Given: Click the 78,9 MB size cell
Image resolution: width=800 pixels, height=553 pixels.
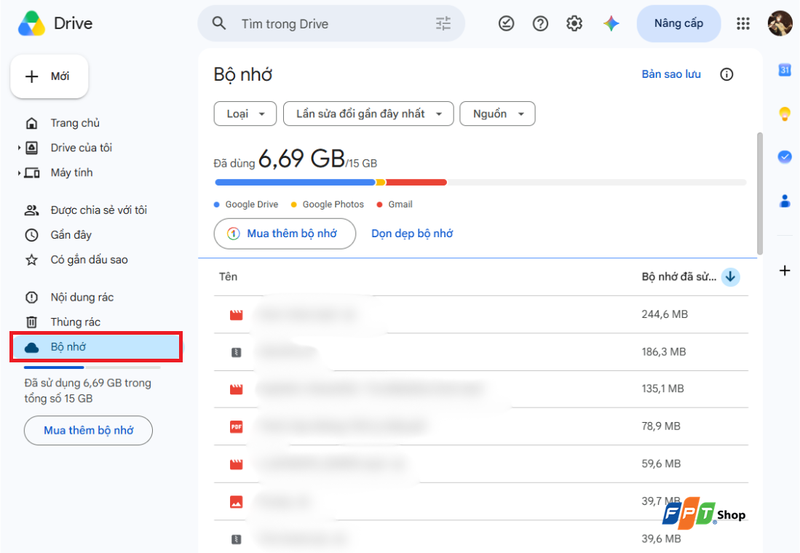Looking at the screenshot, I should (661, 426).
